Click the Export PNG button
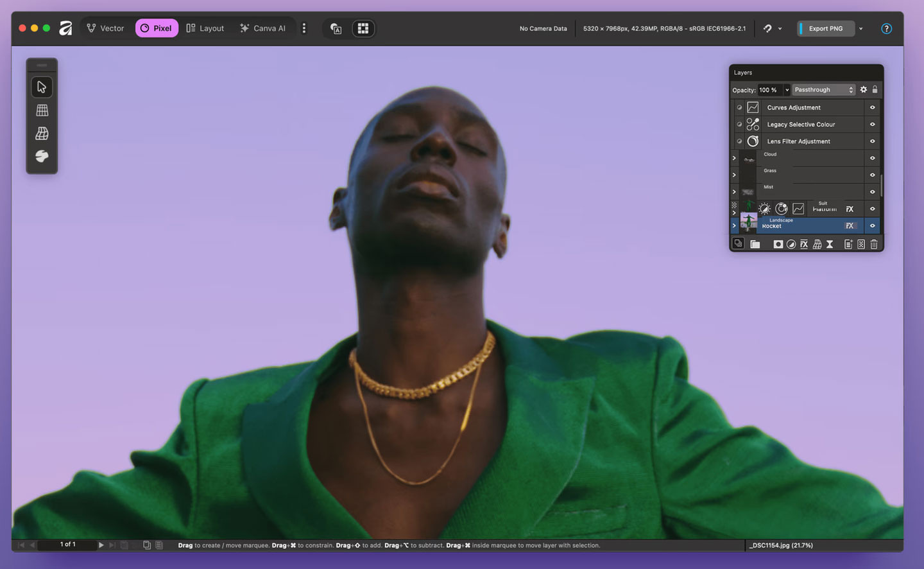This screenshot has height=569, width=924. tap(825, 29)
